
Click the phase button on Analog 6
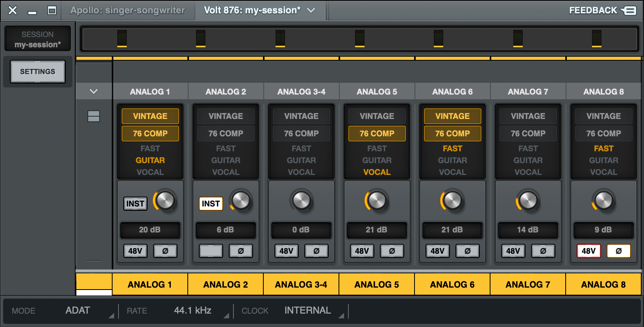[x=467, y=251]
